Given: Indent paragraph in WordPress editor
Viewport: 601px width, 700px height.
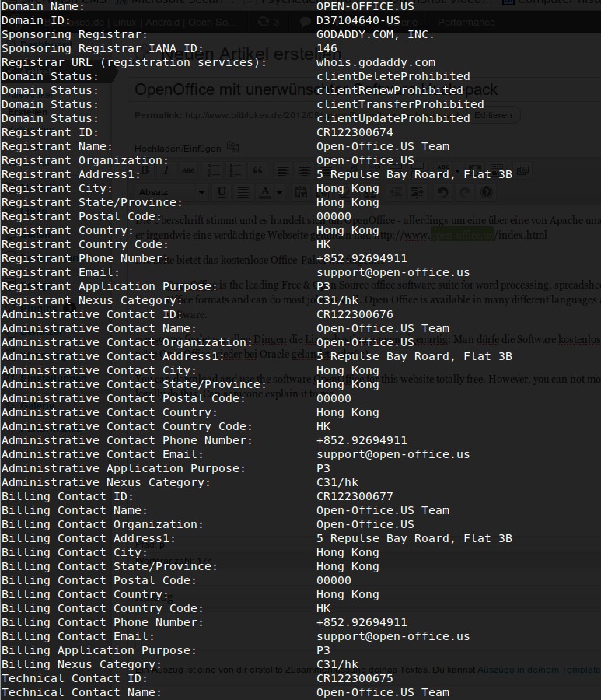Looking at the screenshot, I should pyautogui.click(x=418, y=192).
